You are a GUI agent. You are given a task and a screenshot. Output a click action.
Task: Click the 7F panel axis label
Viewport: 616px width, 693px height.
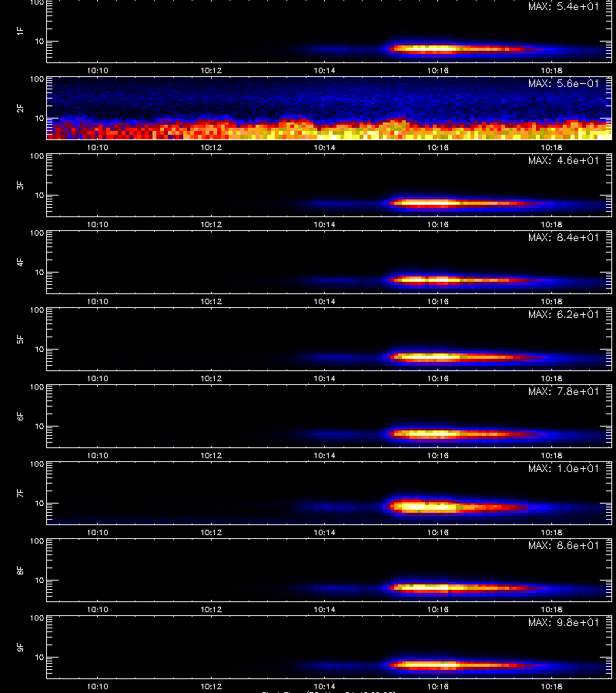20,493
